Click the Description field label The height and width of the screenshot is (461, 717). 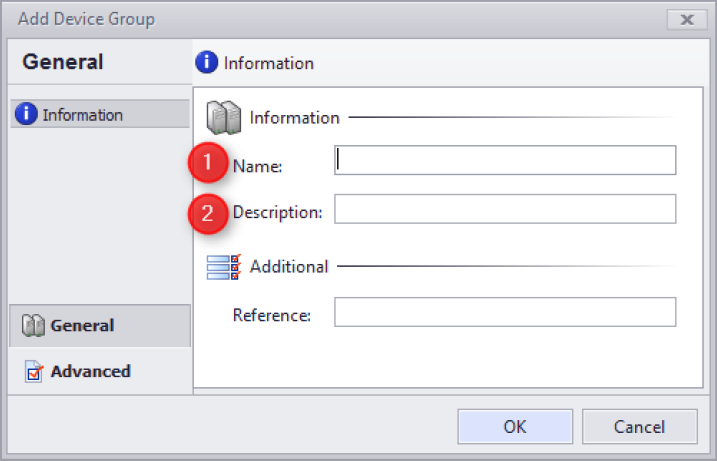[277, 212]
